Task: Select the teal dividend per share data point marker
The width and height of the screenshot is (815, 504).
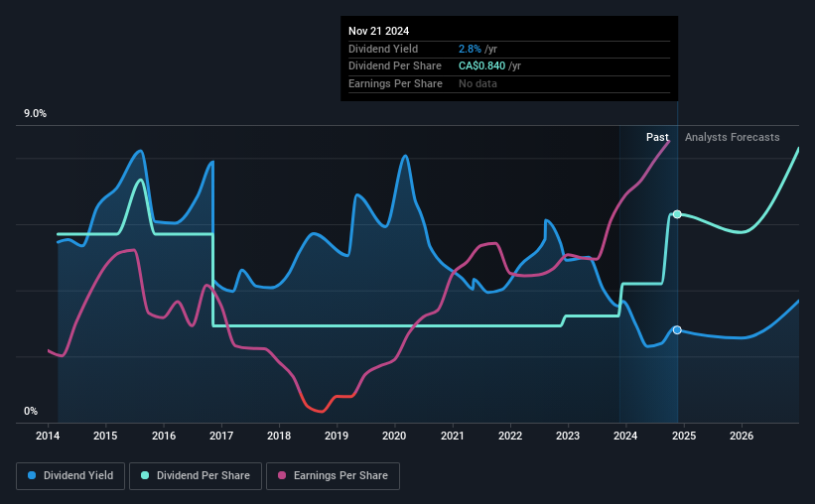Action: 677,214
